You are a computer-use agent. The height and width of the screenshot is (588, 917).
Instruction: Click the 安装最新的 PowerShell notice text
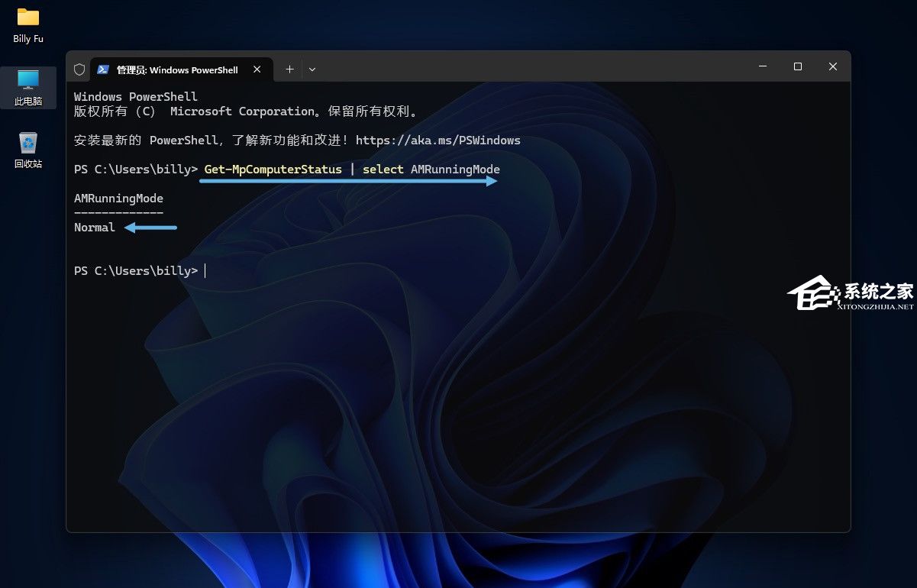[x=297, y=141]
